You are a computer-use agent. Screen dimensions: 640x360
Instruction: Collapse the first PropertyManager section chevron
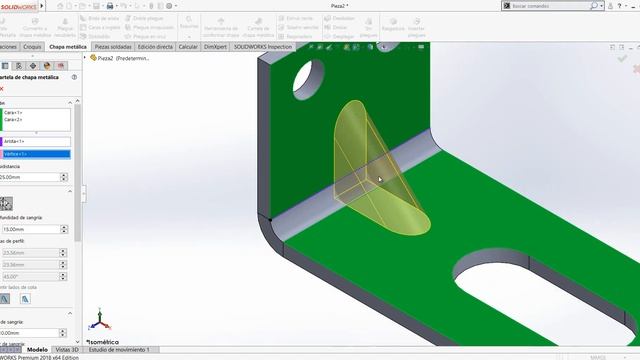(70, 102)
